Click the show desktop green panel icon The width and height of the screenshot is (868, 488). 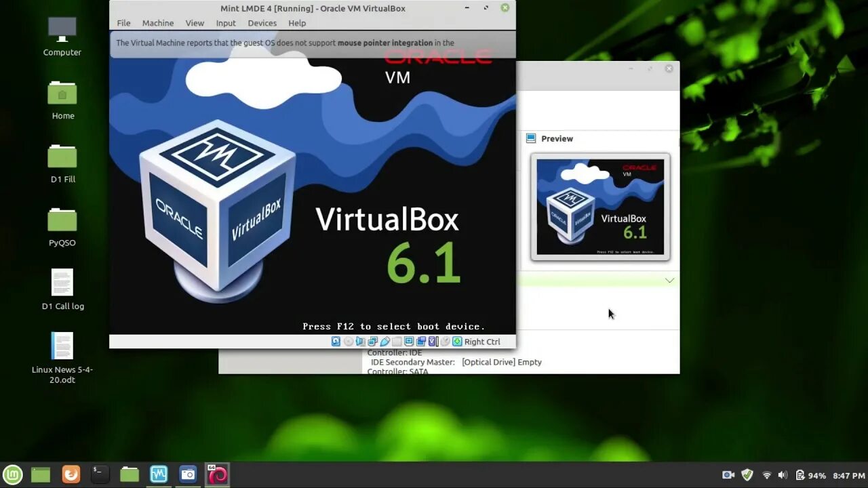click(x=41, y=474)
